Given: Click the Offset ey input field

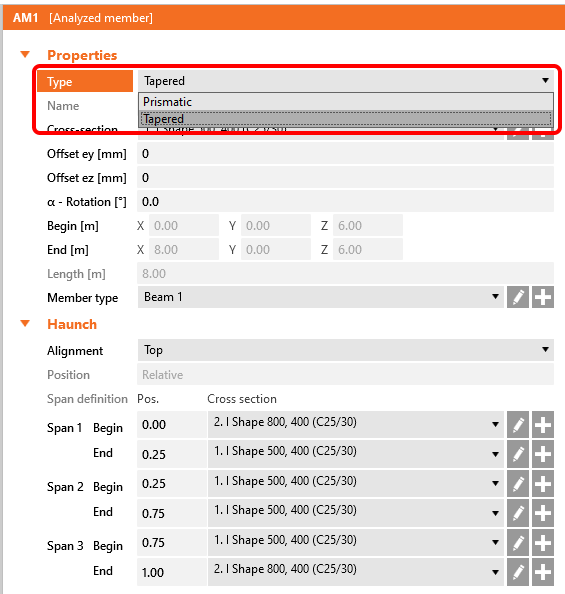Looking at the screenshot, I should (346, 154).
